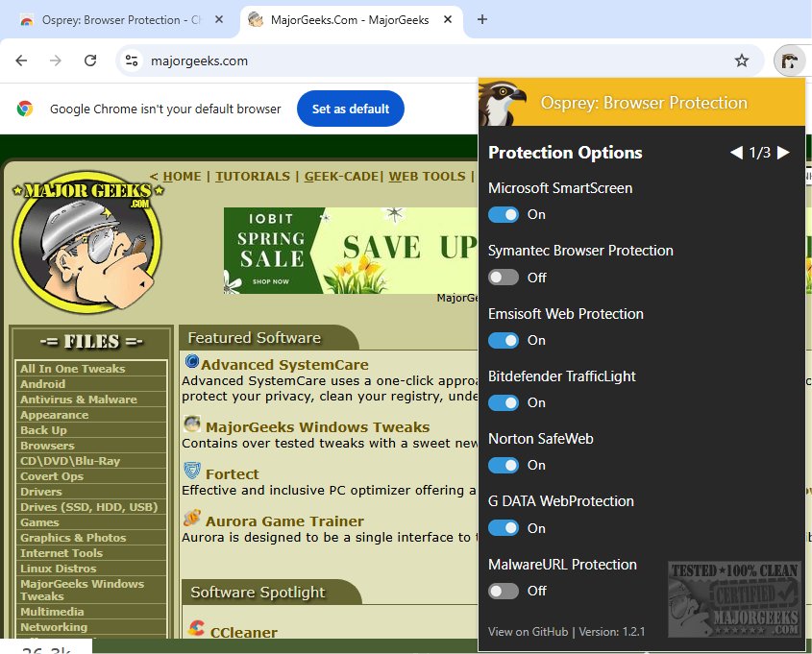Open the Aurora Game Trainer link

click(284, 521)
